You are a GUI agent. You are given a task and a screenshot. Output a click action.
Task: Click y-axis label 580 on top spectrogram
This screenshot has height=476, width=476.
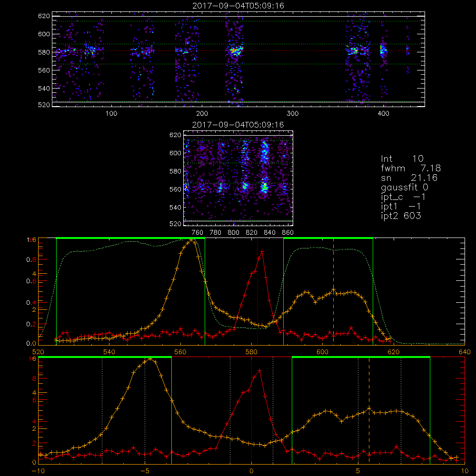point(44,52)
